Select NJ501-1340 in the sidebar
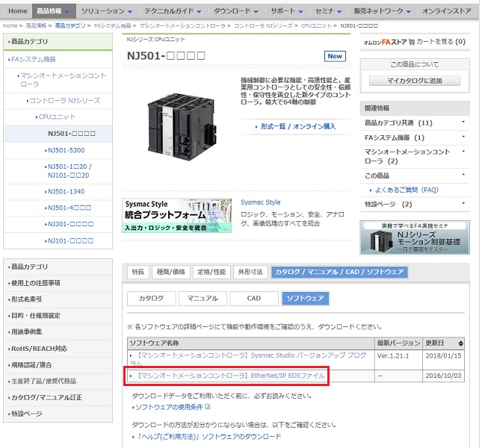 click(x=66, y=191)
